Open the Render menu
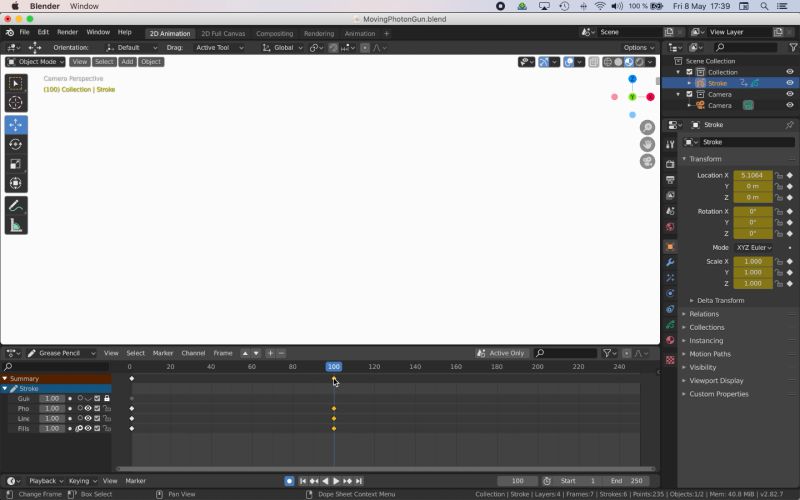Screen dimensions: 800x500 click(x=67, y=32)
